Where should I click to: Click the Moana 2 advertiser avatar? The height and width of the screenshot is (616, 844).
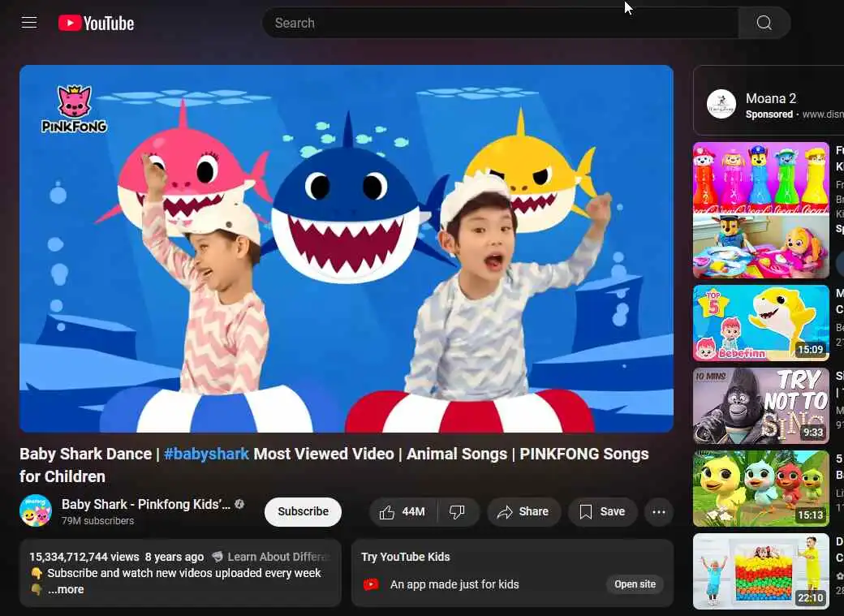click(721, 104)
